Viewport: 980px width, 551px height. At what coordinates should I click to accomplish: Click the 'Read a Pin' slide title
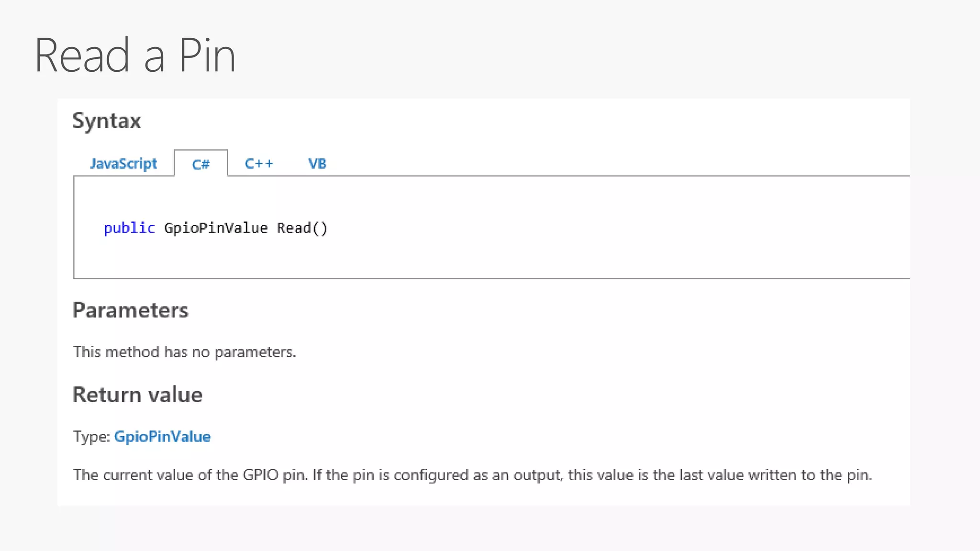[135, 55]
